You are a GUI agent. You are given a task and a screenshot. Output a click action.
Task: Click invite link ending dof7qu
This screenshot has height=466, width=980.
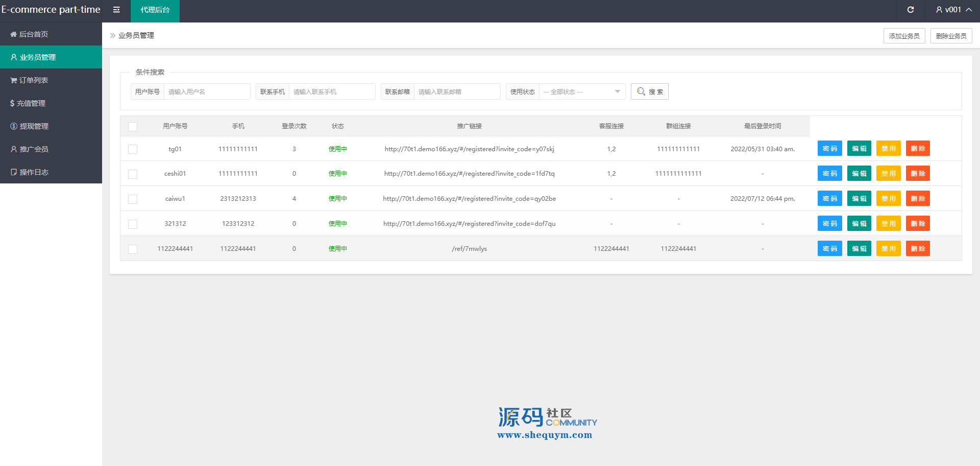[x=469, y=224]
